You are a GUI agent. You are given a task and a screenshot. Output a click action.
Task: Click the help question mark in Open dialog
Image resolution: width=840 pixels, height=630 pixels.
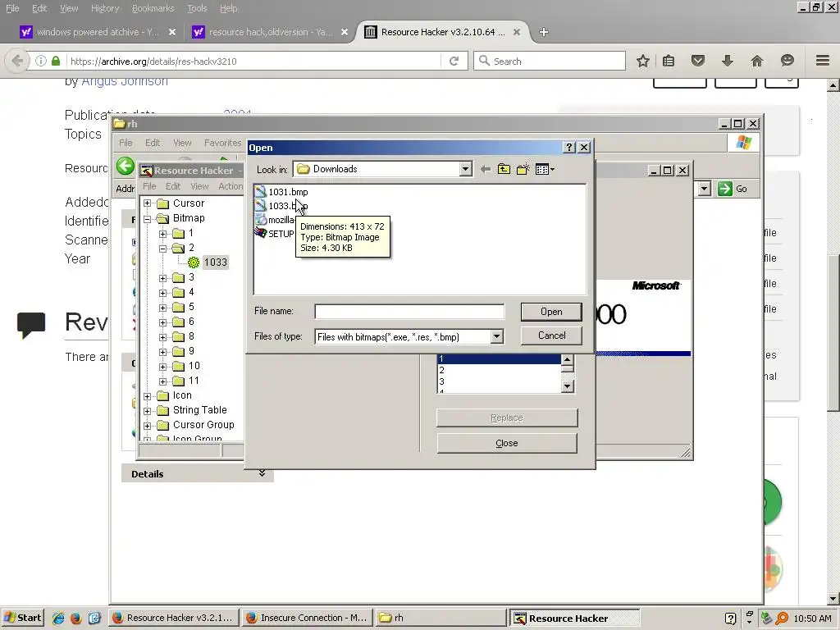click(569, 148)
